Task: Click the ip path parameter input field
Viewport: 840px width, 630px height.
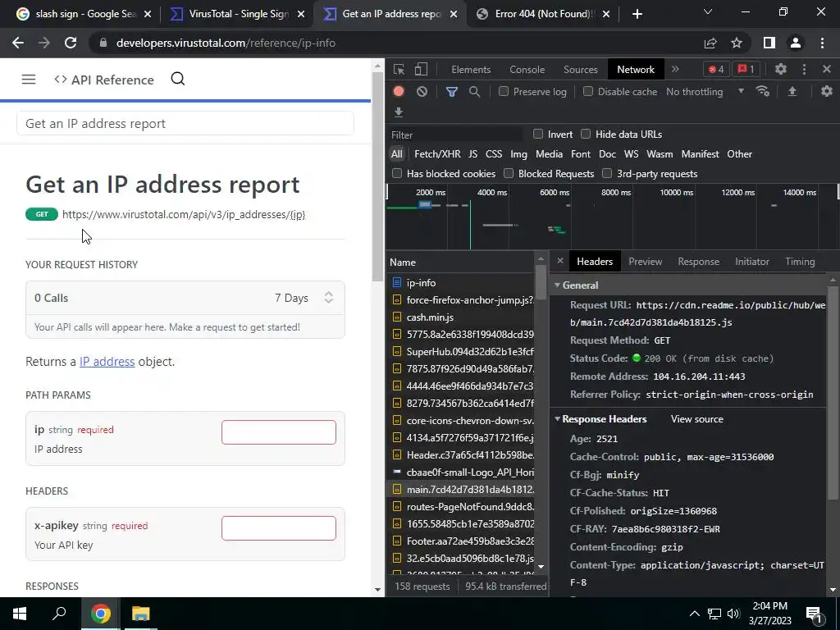Action: click(279, 432)
